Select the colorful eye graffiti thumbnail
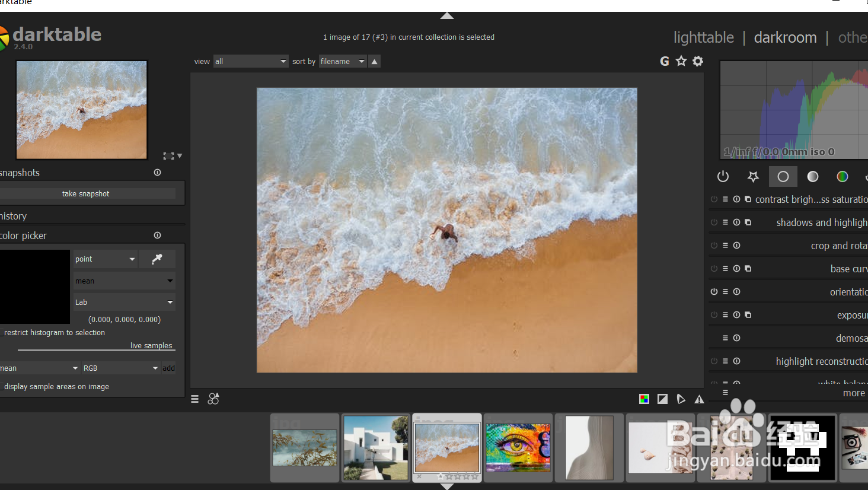Screen dimensions: 868x490 coord(518,447)
